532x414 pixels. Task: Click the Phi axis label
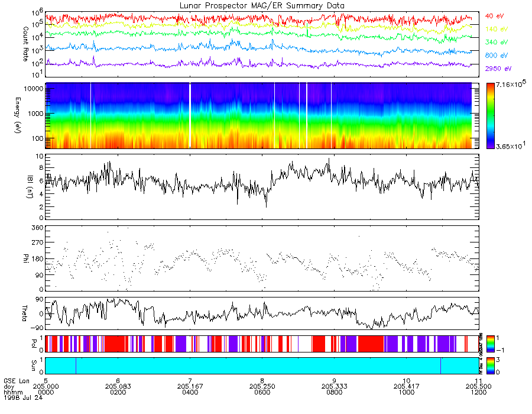[x=25, y=258]
